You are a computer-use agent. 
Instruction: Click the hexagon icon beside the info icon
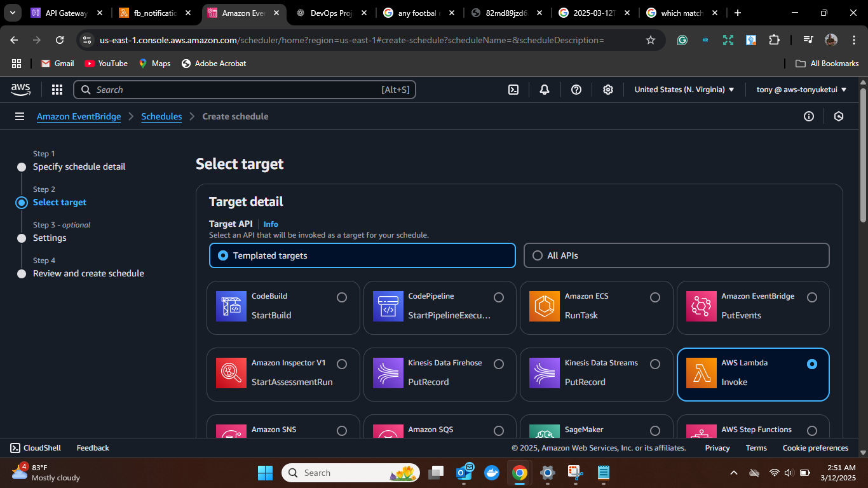(x=839, y=116)
